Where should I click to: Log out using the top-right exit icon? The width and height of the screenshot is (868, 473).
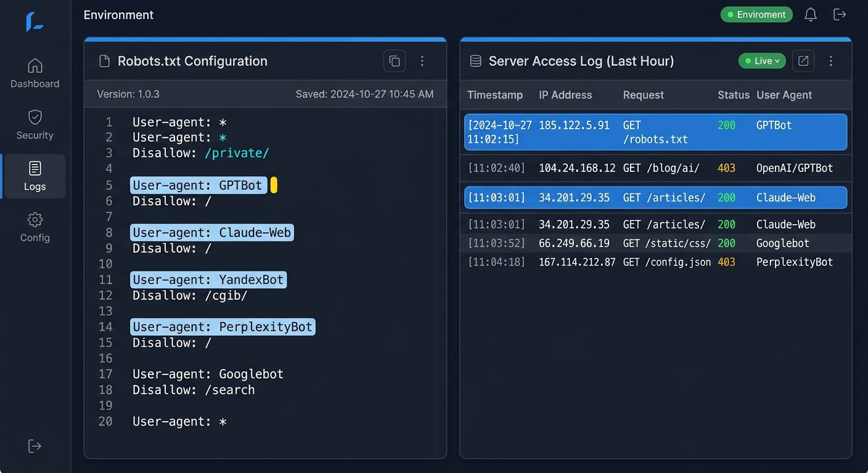(840, 14)
